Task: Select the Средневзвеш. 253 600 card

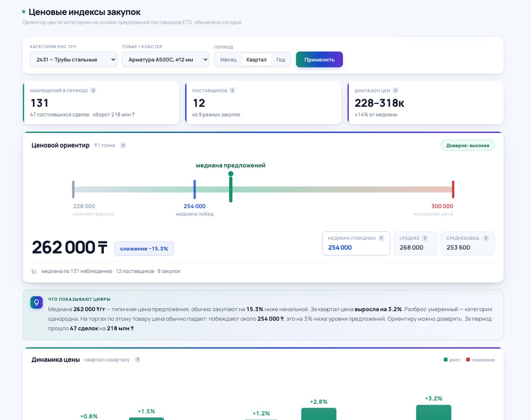Action: (x=468, y=243)
